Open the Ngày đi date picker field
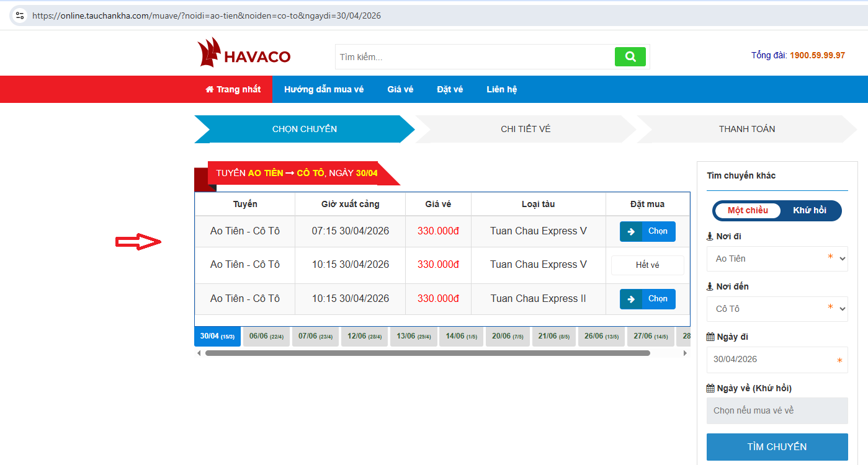The width and height of the screenshot is (868, 465). pos(777,360)
